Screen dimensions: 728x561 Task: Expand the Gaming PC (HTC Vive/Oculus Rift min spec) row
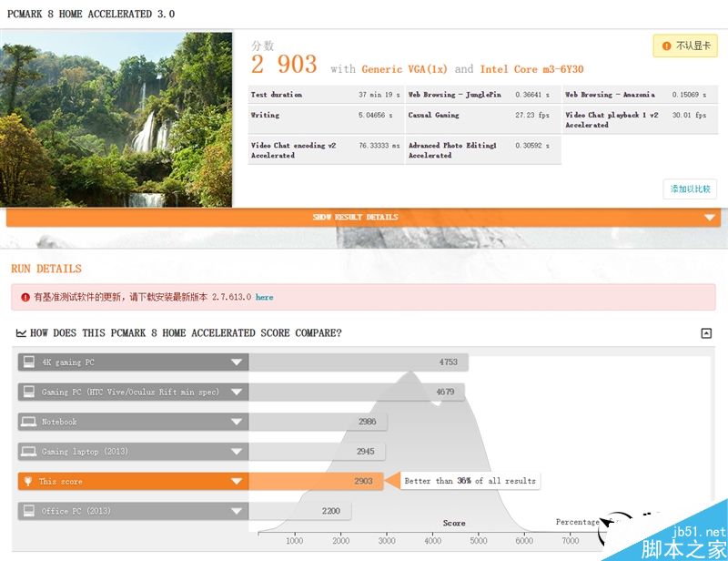(237, 392)
